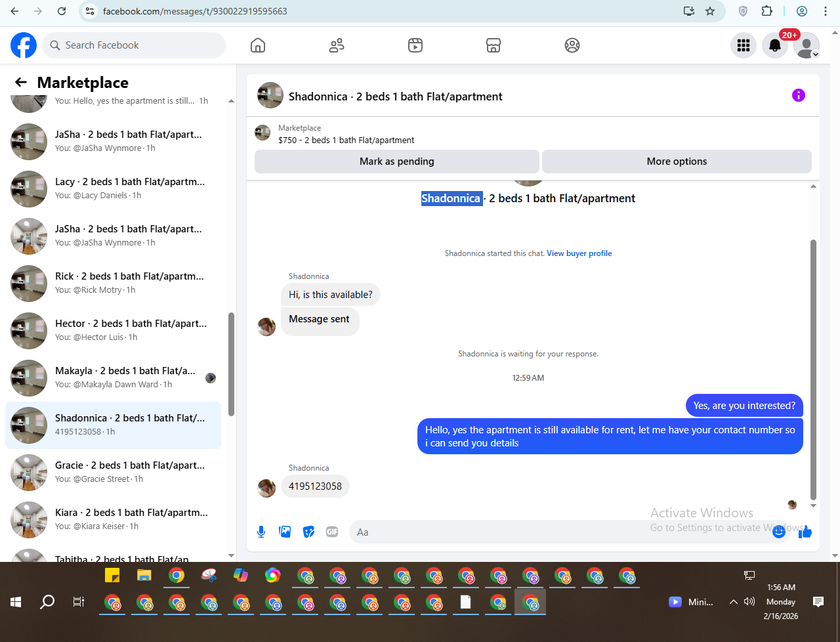Go to the Home feed icon
The image size is (840, 642).
(x=258, y=45)
